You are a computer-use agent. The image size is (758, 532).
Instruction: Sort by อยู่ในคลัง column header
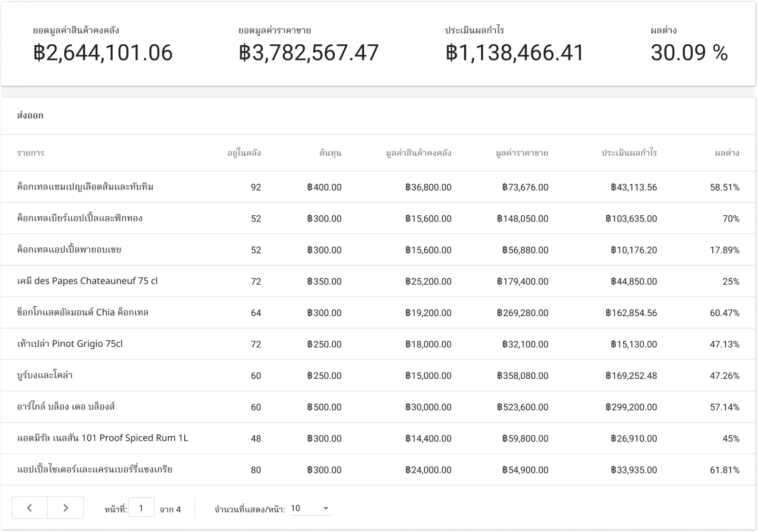coord(244,153)
